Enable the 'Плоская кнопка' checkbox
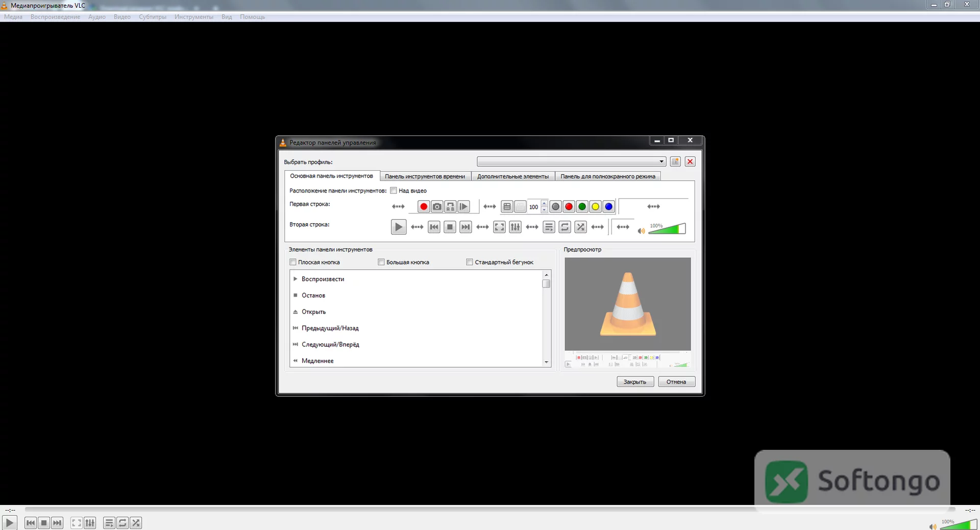 293,262
